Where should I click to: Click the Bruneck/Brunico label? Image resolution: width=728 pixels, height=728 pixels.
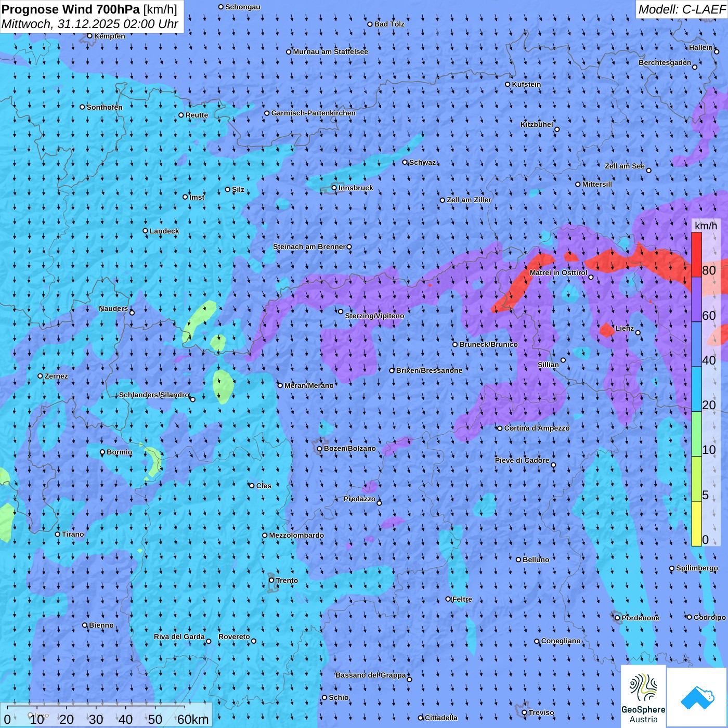[x=488, y=344]
